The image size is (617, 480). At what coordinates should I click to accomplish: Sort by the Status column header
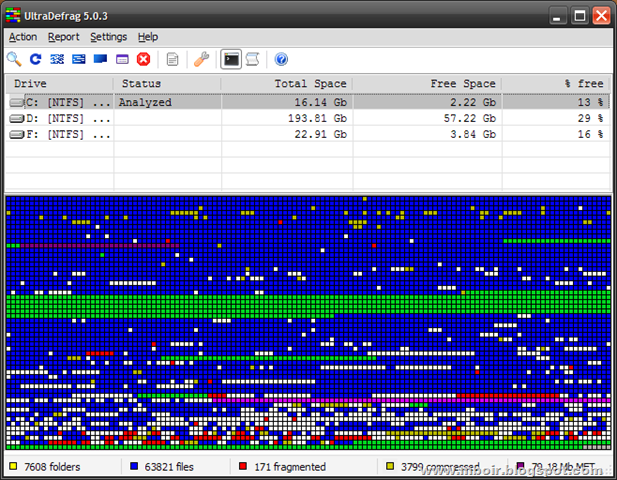(x=167, y=84)
